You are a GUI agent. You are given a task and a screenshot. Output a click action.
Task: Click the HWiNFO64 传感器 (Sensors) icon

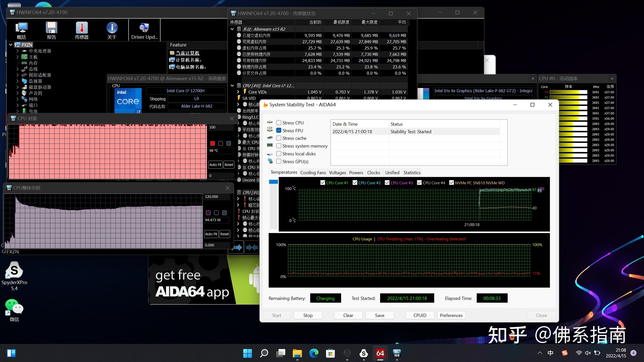[x=82, y=30]
